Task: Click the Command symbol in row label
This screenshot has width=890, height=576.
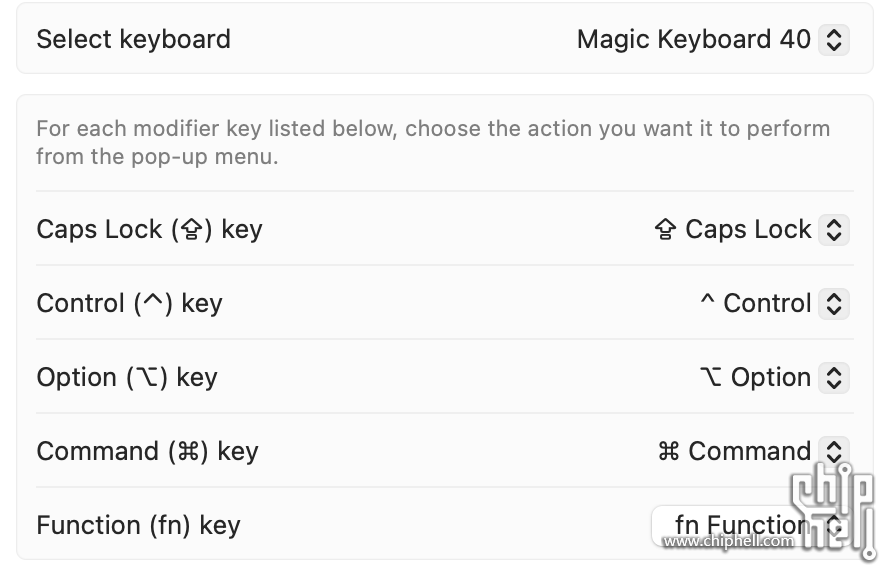Action: pos(188,452)
